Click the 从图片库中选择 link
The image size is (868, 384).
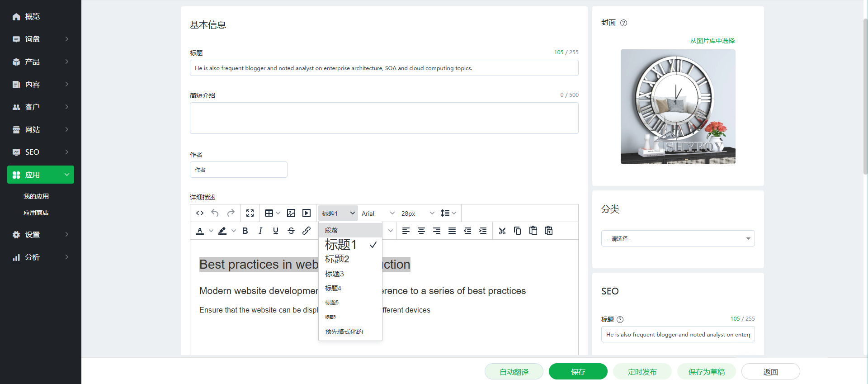tap(712, 41)
